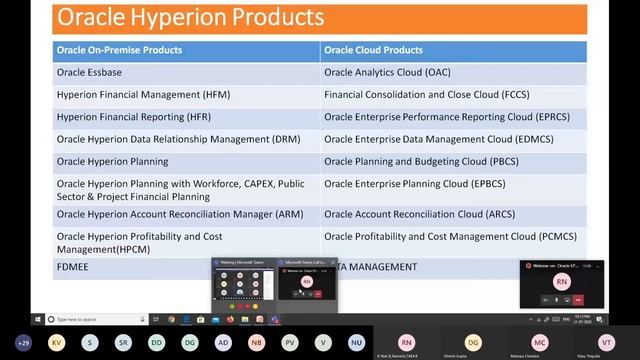Image resolution: width=640 pixels, height=360 pixels.
Task: Select participant avatar PV
Action: (x=290, y=343)
